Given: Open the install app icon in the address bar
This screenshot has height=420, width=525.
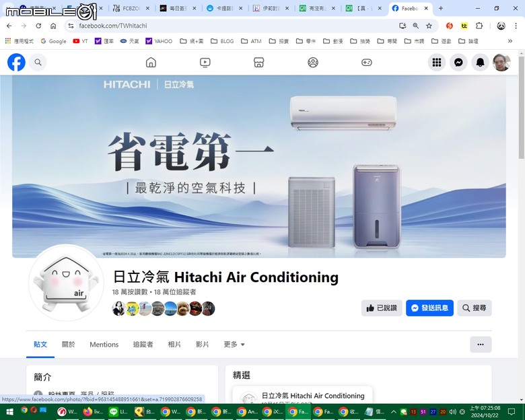Looking at the screenshot, I should 403,26.
